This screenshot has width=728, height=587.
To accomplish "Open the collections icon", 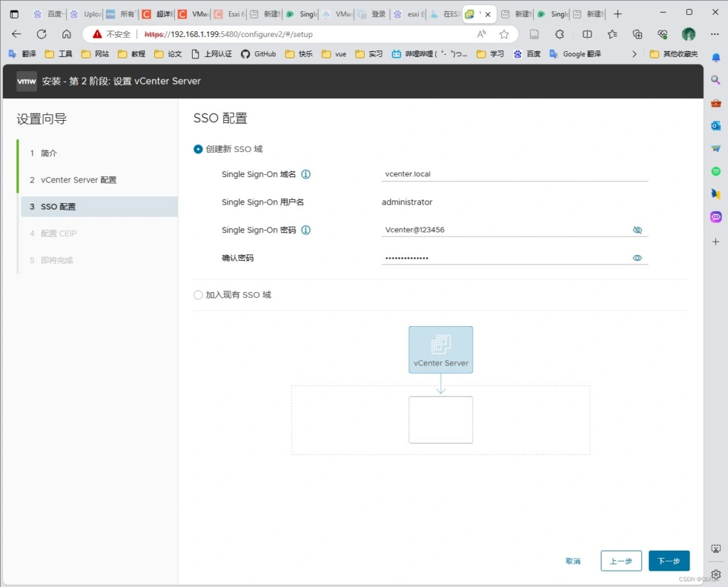I will (637, 34).
